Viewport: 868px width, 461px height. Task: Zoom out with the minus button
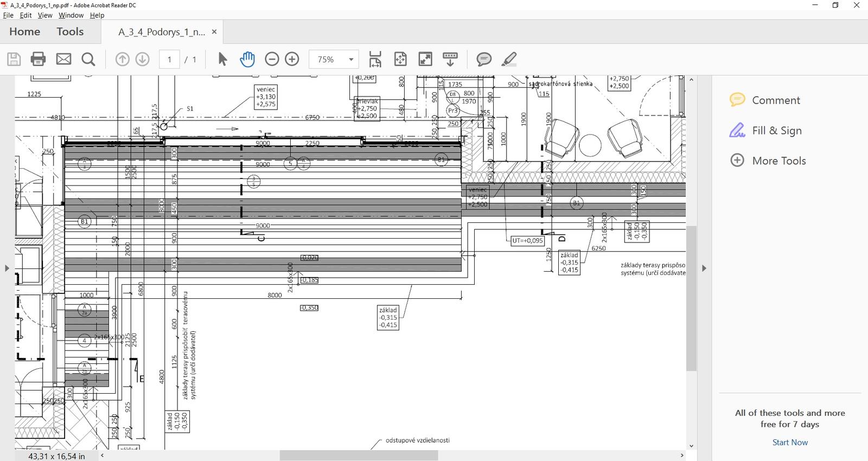(x=272, y=59)
